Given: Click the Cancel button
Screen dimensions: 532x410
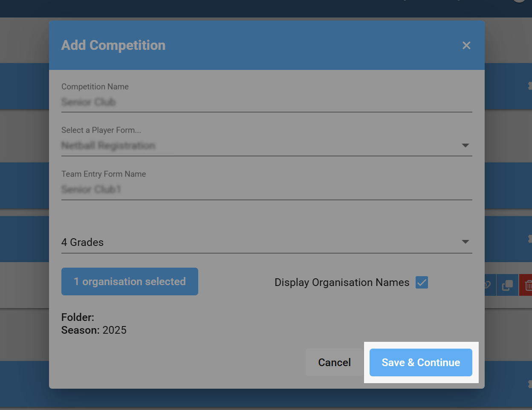Looking at the screenshot, I should tap(334, 362).
